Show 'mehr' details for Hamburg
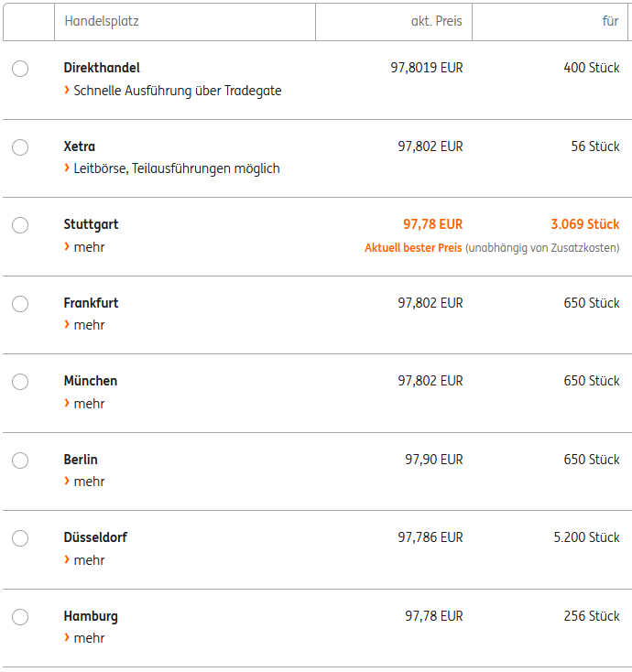 88,638
